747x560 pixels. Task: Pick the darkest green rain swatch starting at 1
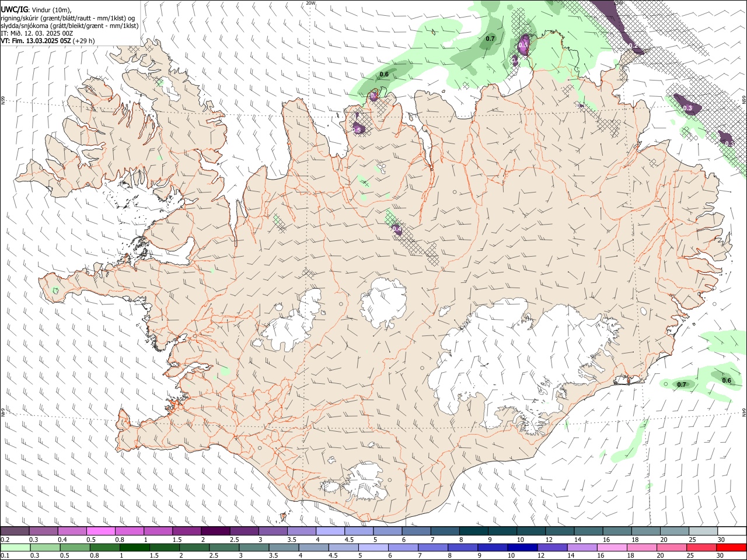point(134,547)
